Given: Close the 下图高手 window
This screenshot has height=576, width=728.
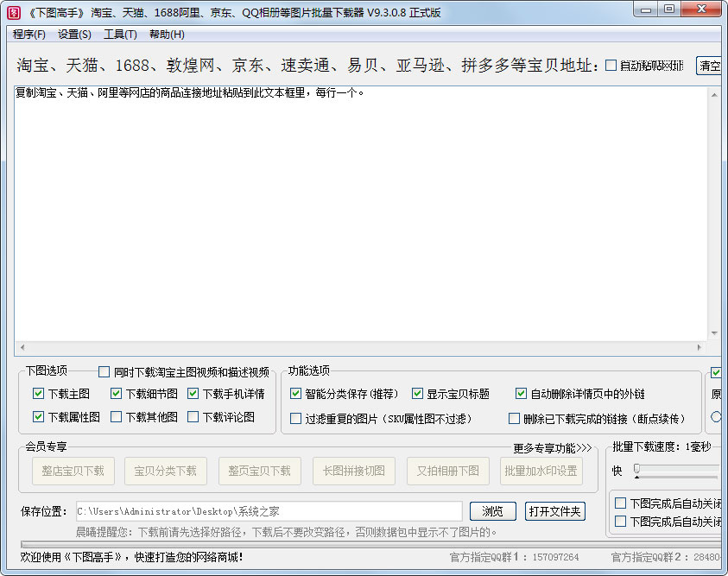Looking at the screenshot, I should click(702, 9).
